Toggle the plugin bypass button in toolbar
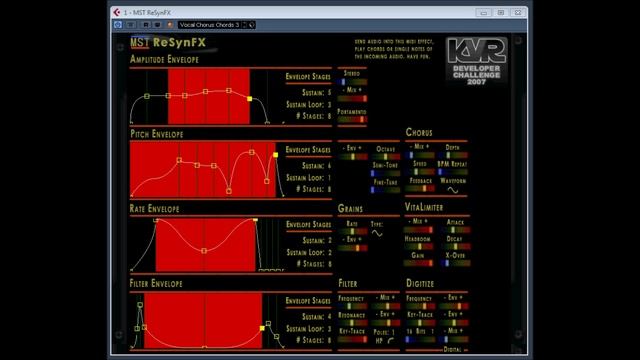640x360 pixels. point(118,25)
